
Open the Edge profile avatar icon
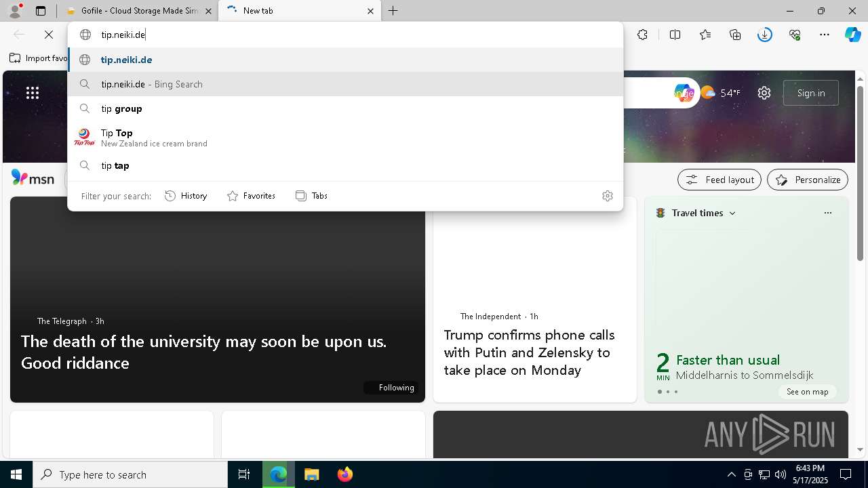tap(15, 10)
